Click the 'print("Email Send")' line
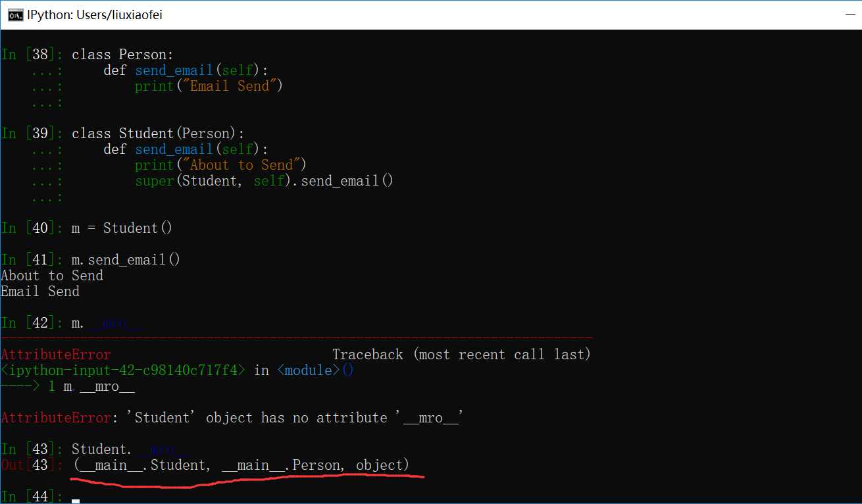This screenshot has width=862, height=504. [x=209, y=86]
